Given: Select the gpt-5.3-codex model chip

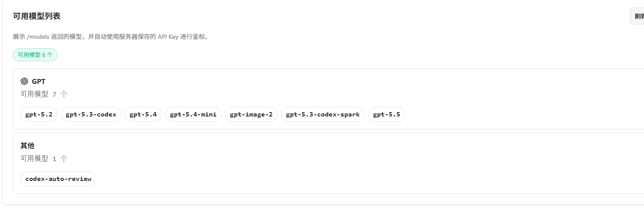Looking at the screenshot, I should (91, 115).
